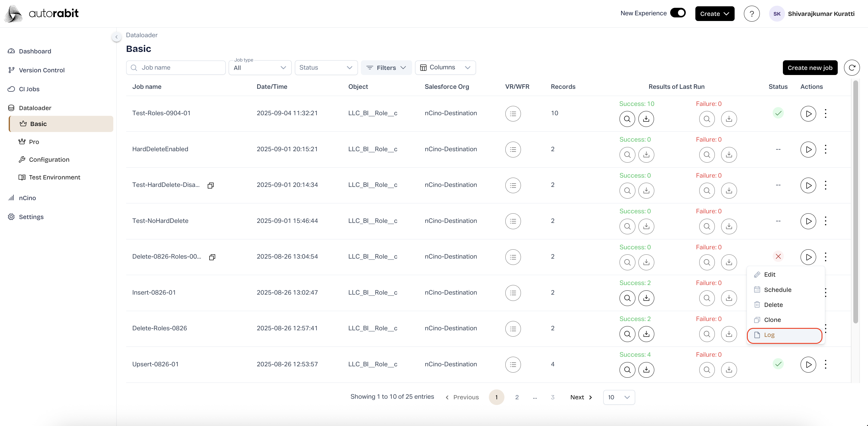Focus the Job name search field
Image resolution: width=868 pixels, height=426 pixels.
tap(176, 68)
